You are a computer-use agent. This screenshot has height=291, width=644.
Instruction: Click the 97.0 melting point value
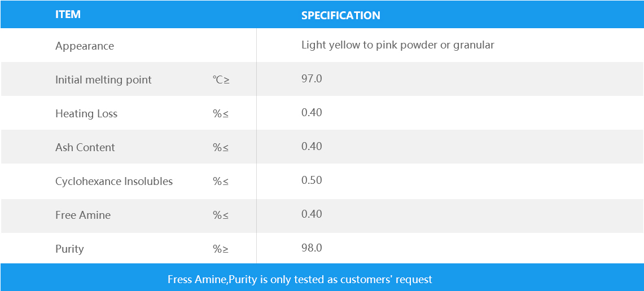[312, 78]
